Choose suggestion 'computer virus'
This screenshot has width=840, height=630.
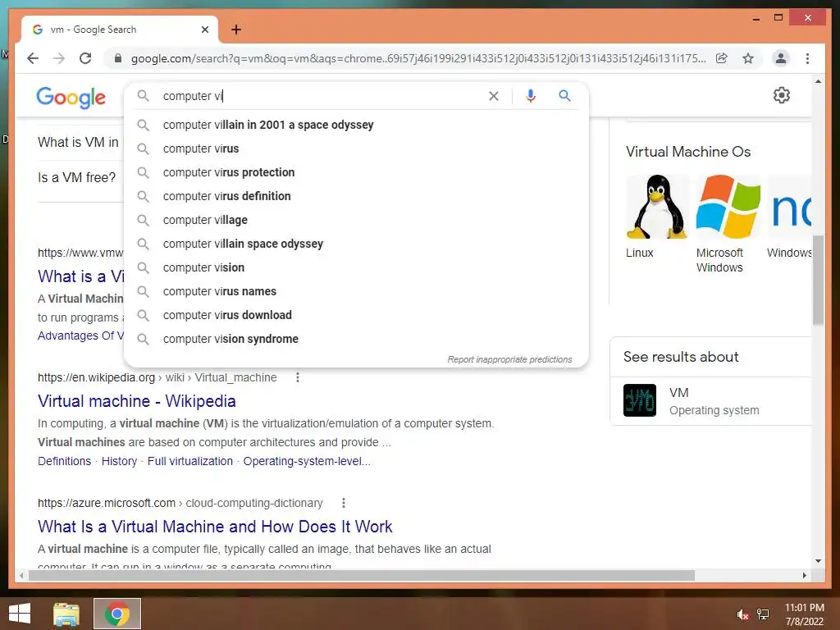click(x=356, y=148)
